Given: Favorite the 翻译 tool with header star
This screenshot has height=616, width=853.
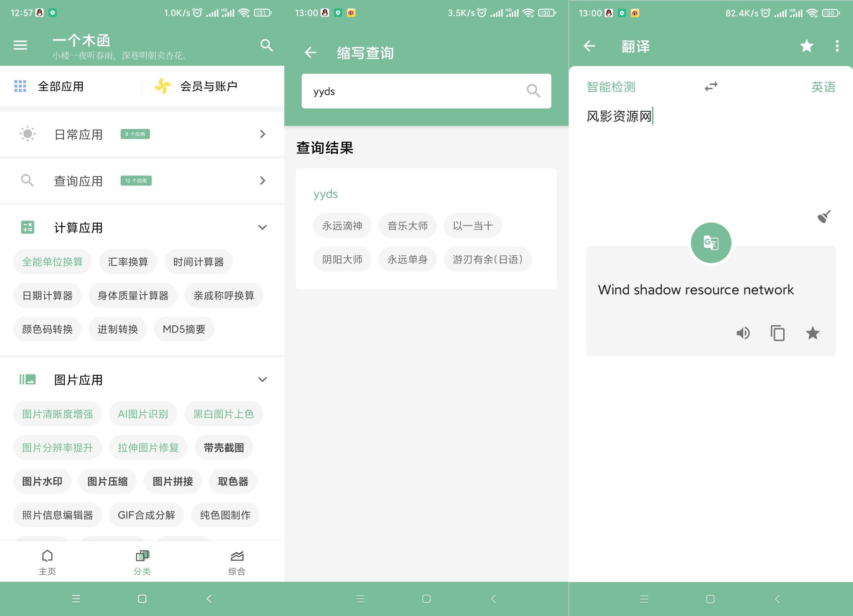Looking at the screenshot, I should click(807, 46).
